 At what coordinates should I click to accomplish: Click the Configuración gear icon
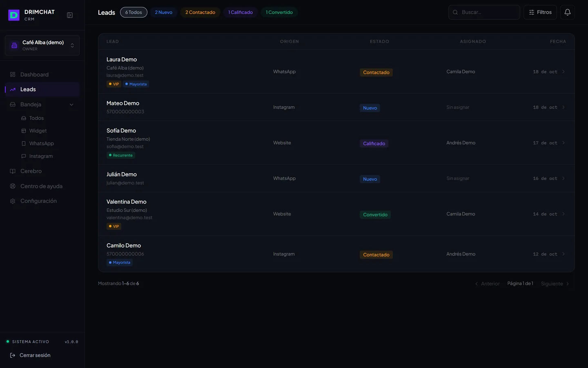coord(13,201)
